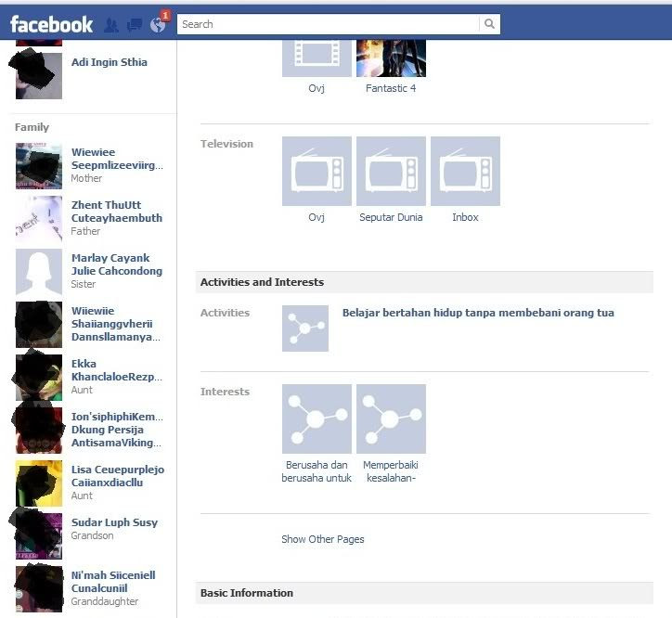Image resolution: width=672 pixels, height=618 pixels.
Task: Click the Seputar Dunia television icon
Action: click(x=391, y=171)
